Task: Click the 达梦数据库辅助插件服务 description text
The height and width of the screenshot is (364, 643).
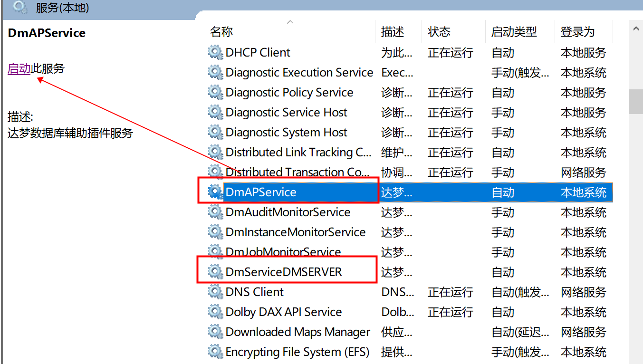Action: point(70,133)
